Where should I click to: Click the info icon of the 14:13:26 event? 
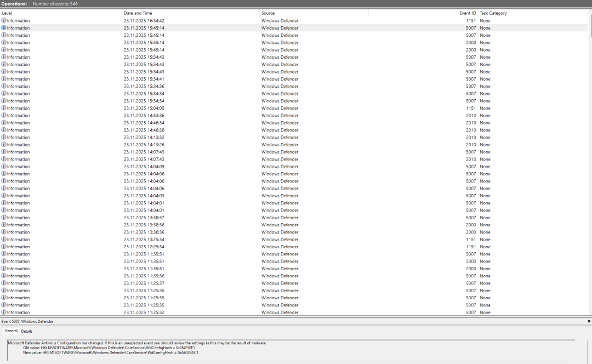pos(4,145)
